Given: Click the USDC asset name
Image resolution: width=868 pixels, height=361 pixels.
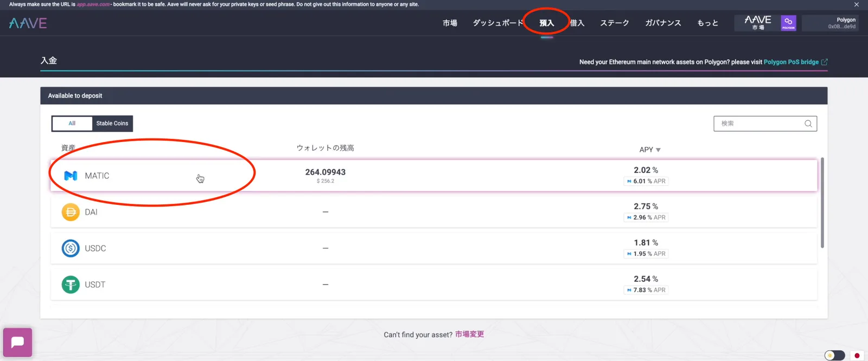Looking at the screenshot, I should (x=95, y=248).
